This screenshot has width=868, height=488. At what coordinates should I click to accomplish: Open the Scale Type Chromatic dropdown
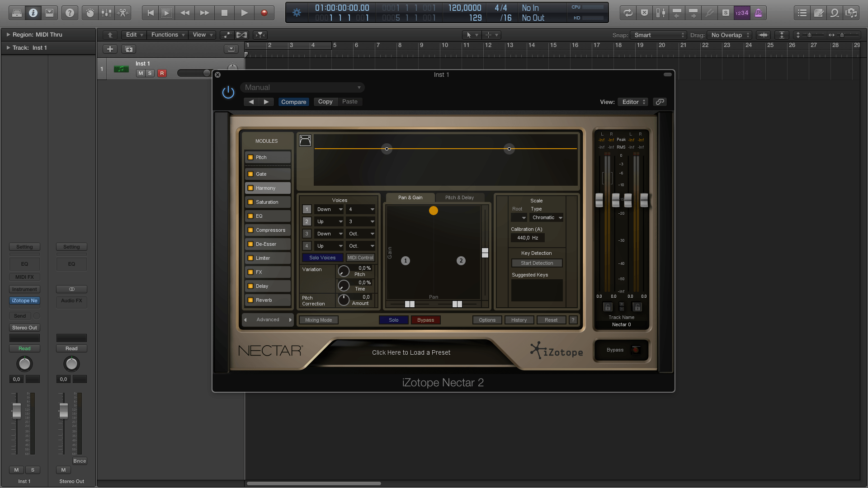[547, 218]
